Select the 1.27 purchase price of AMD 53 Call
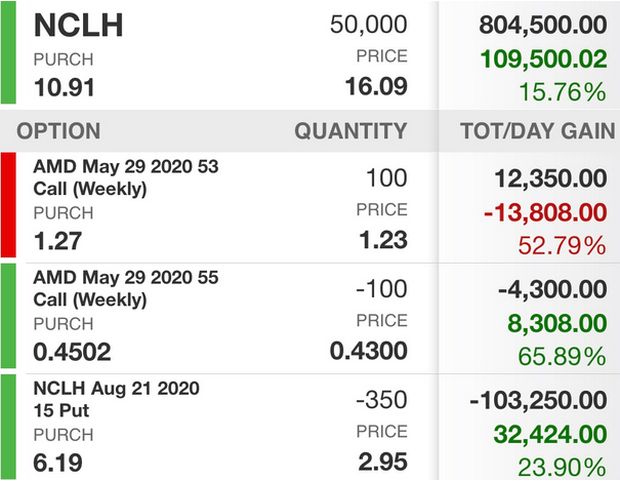This screenshot has height=481, width=620. [58, 241]
